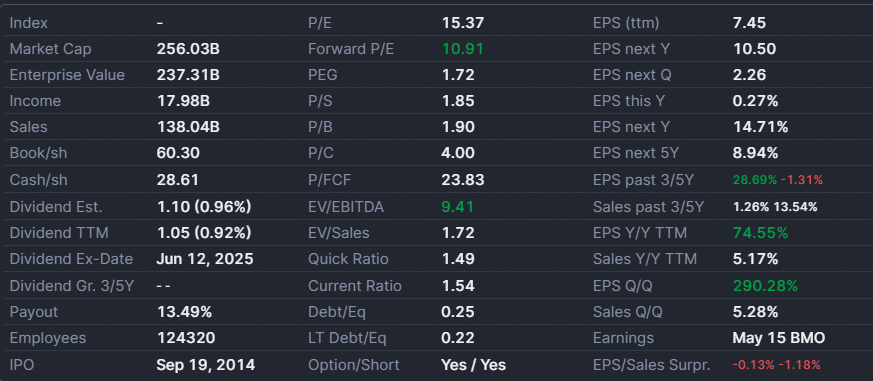Open the EPS/Sales Surpr. label
This screenshot has height=381, width=873.
point(652,365)
